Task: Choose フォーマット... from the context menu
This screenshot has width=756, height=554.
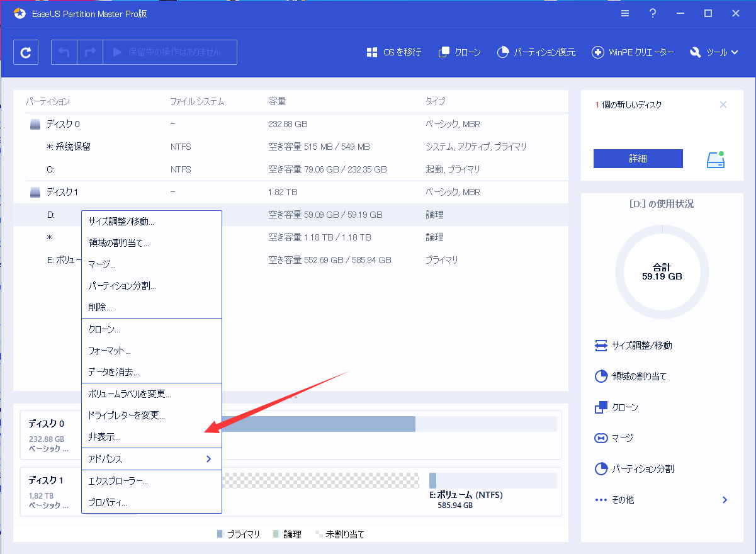Action: [152, 351]
